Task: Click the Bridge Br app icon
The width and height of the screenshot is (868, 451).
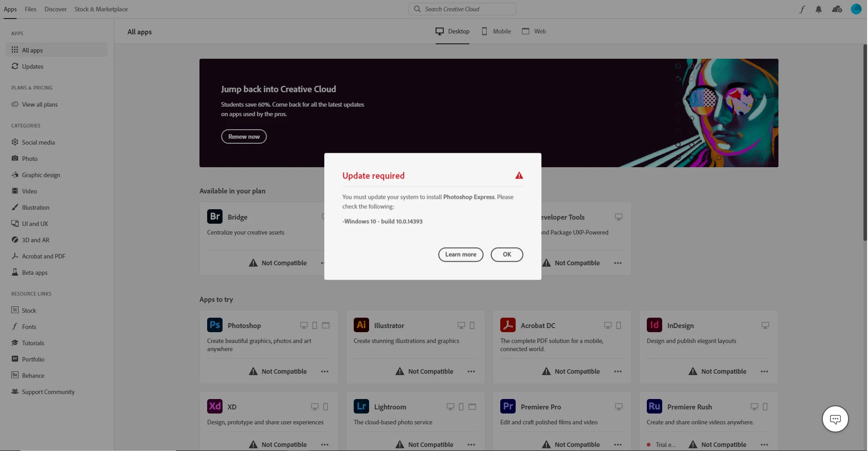Action: point(215,216)
